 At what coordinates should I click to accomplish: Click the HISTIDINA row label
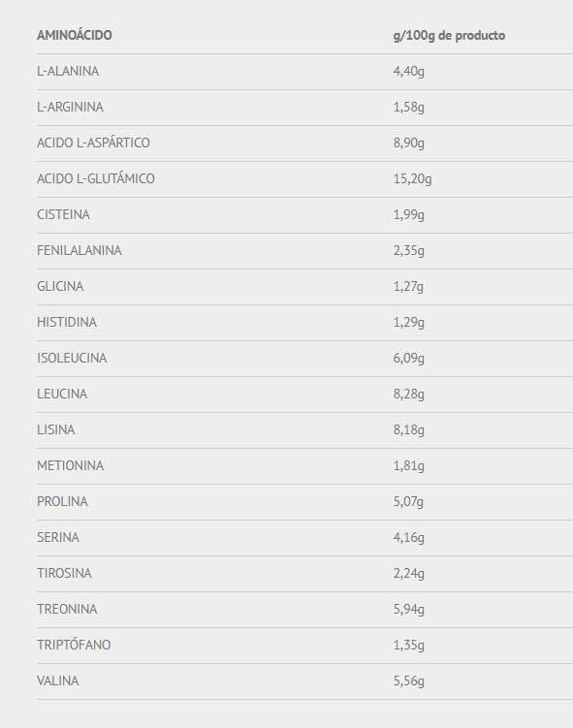67,322
